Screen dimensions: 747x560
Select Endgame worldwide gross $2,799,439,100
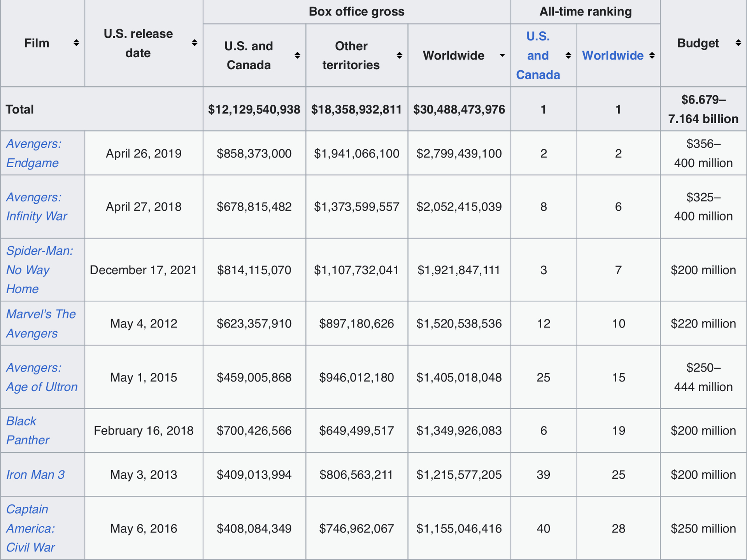459,153
